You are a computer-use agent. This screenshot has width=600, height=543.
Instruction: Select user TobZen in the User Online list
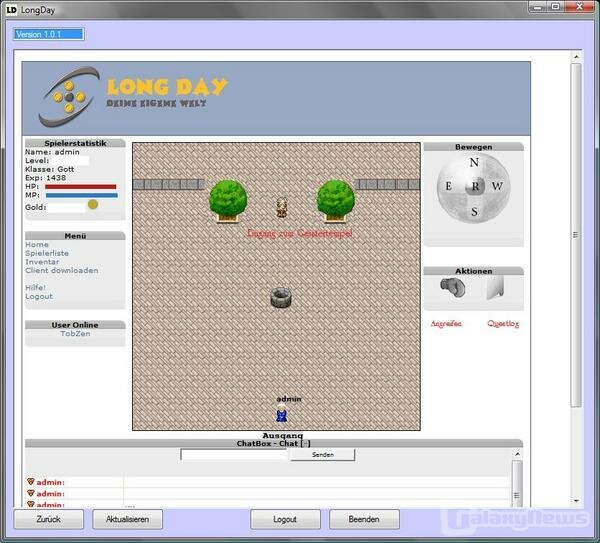pyautogui.click(x=75, y=334)
